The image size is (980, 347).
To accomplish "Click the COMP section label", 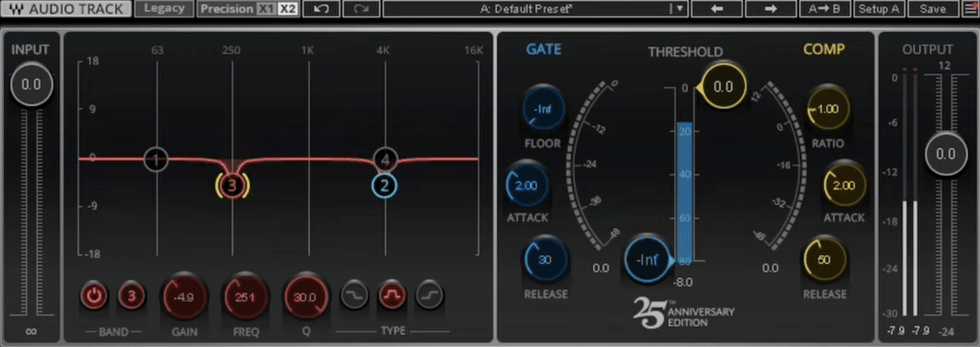I will pyautogui.click(x=824, y=50).
